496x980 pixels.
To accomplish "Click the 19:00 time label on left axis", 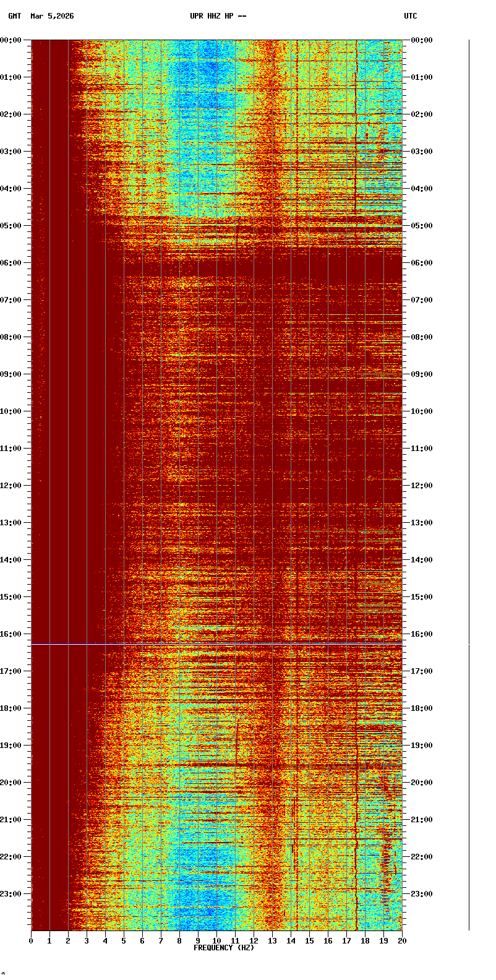I will [11, 746].
